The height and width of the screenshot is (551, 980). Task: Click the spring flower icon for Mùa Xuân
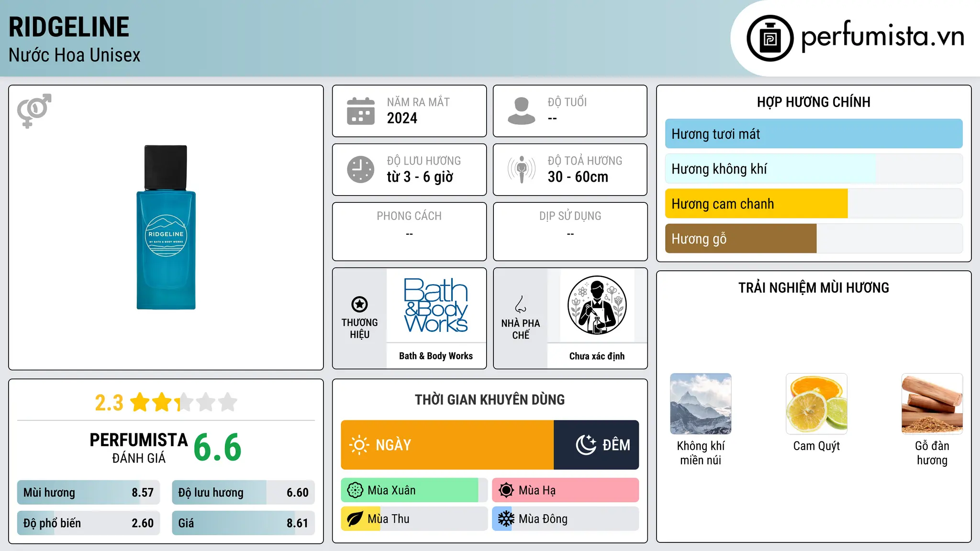tap(355, 490)
